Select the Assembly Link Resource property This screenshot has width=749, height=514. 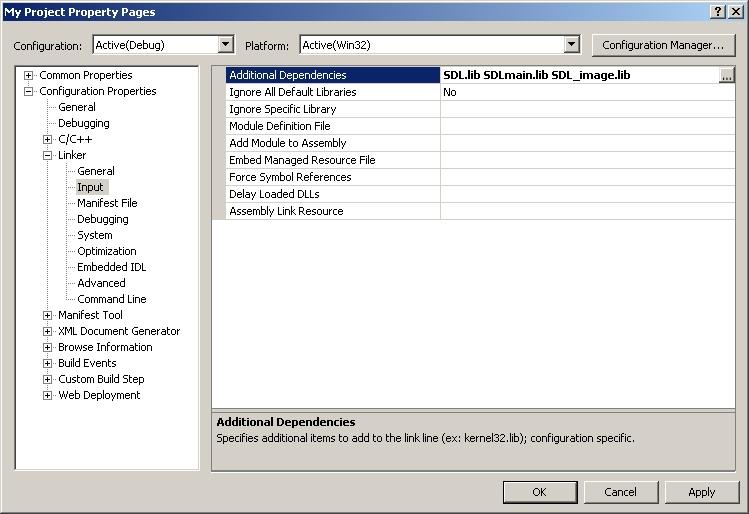click(x=333, y=211)
